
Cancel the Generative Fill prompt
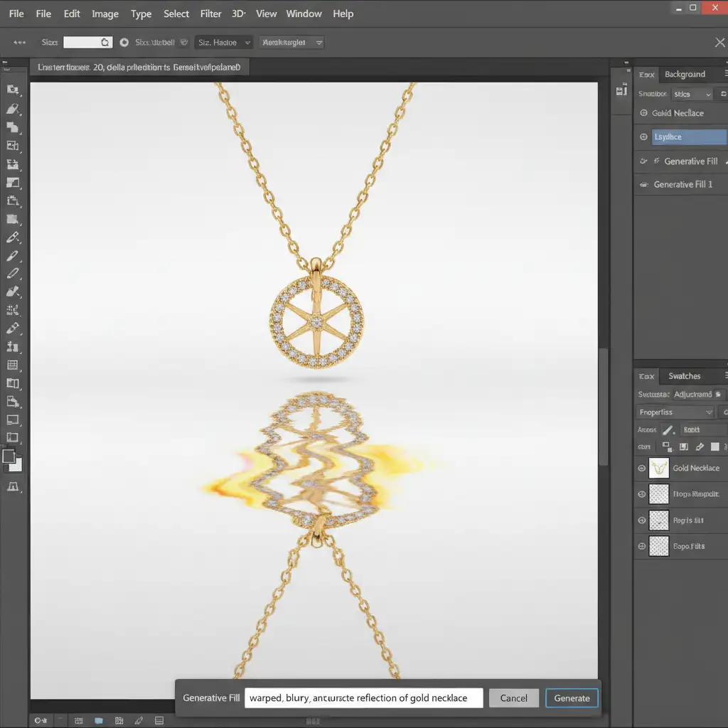pyautogui.click(x=513, y=698)
